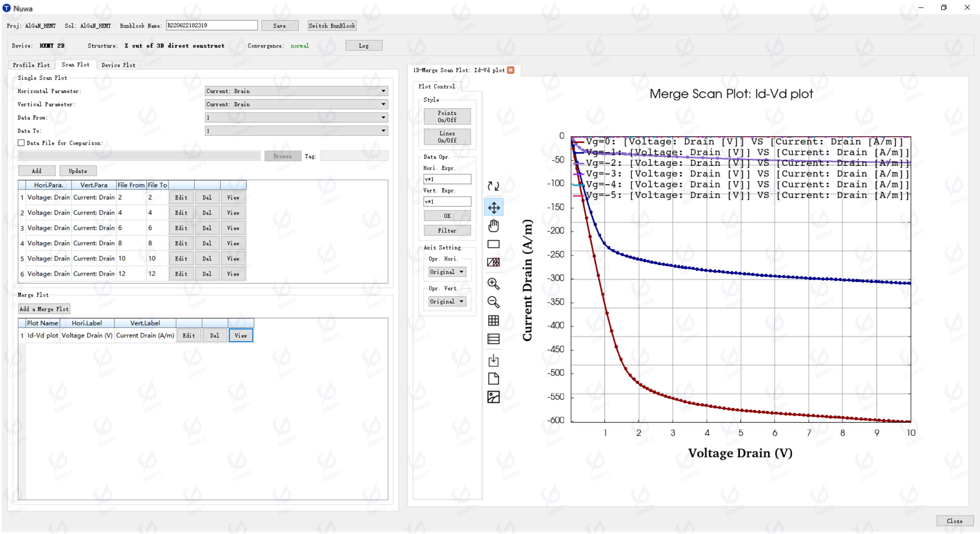980x534 pixels.
Task: Select the Plot Control tab
Action: click(x=437, y=87)
